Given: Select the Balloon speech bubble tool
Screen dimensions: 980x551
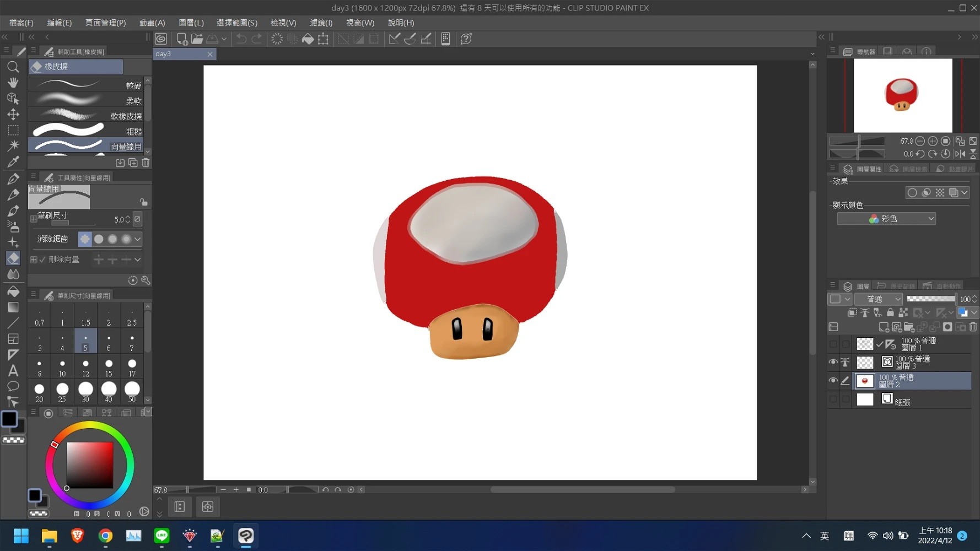Looking at the screenshot, I should [13, 386].
